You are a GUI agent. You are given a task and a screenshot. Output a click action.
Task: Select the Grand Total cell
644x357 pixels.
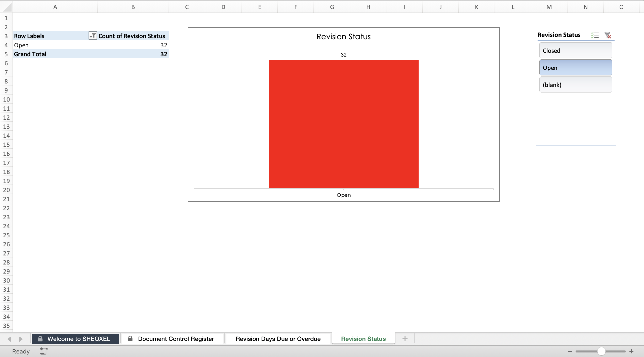point(55,54)
